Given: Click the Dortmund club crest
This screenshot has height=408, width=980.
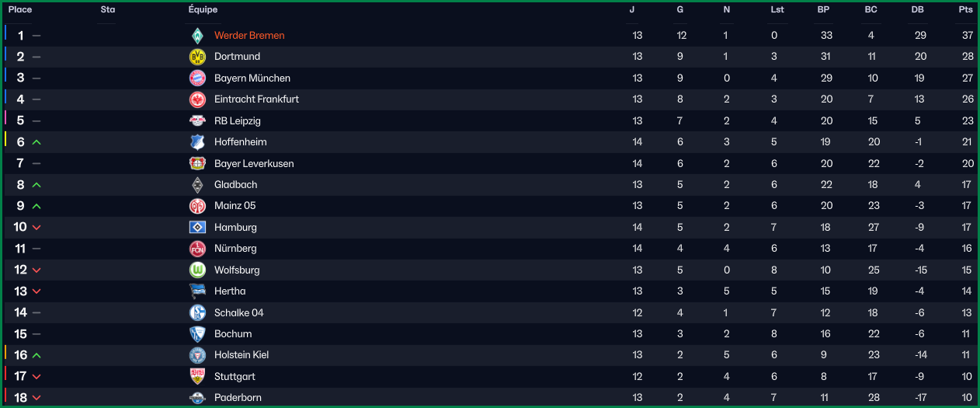Looking at the screenshot, I should (x=197, y=57).
